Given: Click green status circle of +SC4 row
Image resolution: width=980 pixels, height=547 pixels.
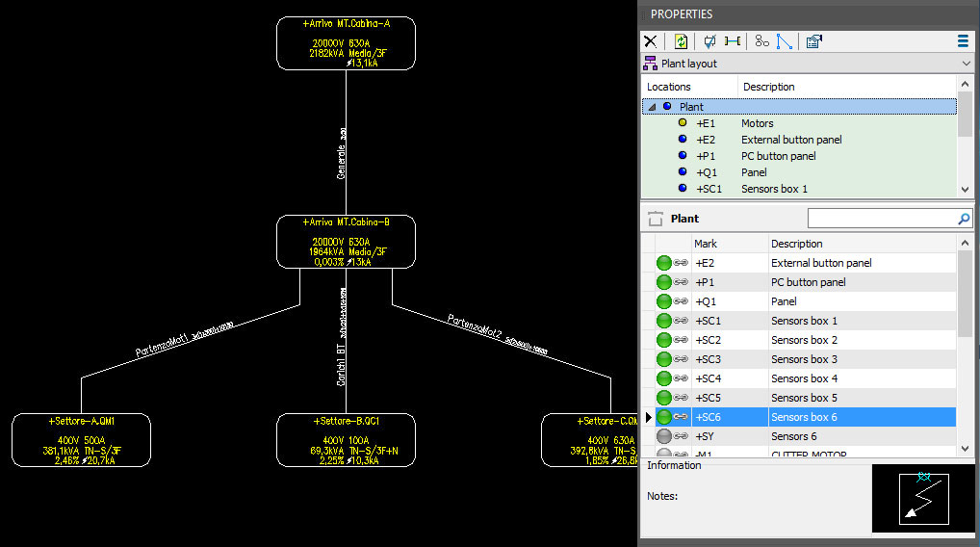Looking at the screenshot, I should click(x=663, y=378).
